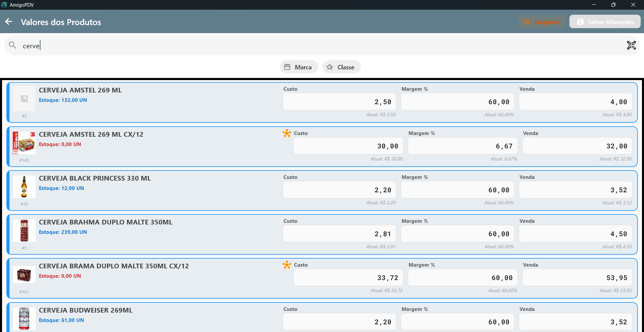Edit Custo field for Cerveja Amstel 269 ML
This screenshot has height=332, width=644.
[339, 102]
